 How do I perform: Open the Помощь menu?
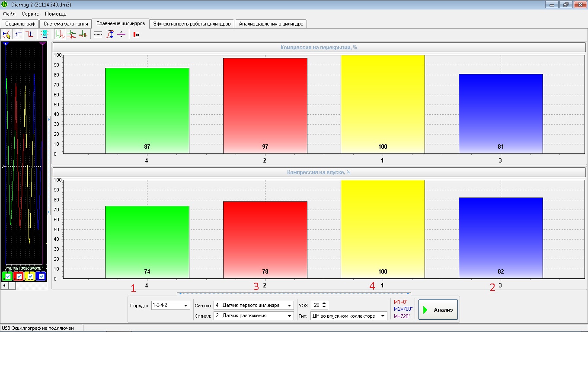[x=56, y=14]
